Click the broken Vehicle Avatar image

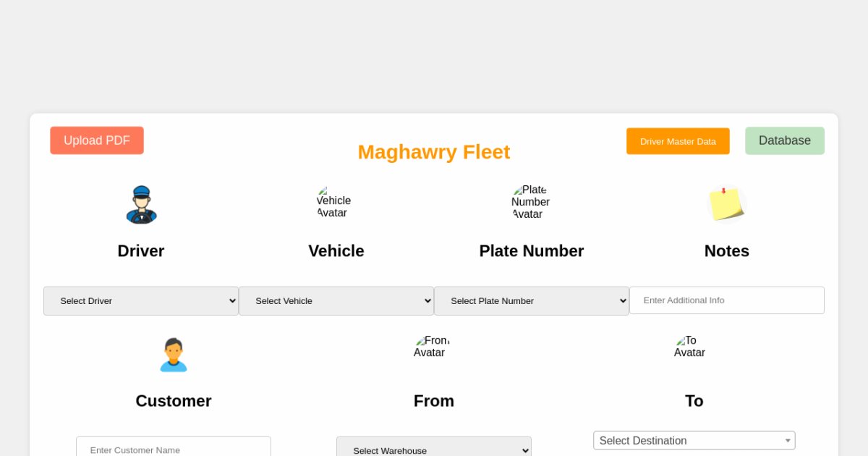click(x=333, y=201)
